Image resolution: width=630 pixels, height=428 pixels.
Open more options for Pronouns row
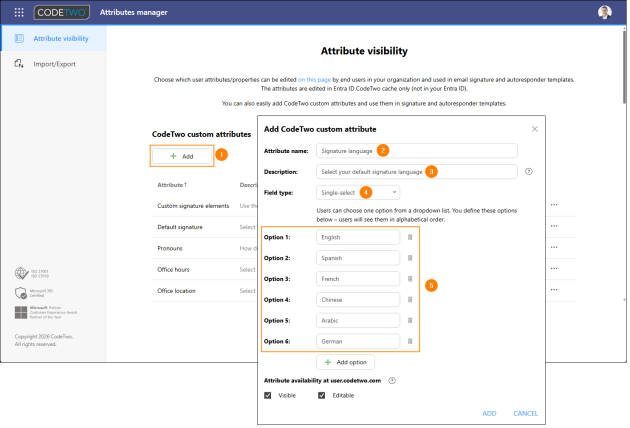554,247
